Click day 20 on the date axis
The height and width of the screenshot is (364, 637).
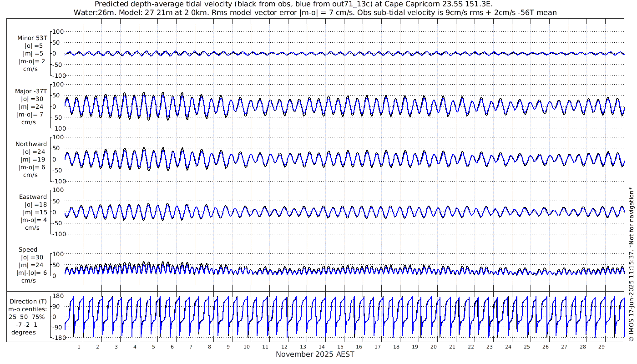point(433,347)
